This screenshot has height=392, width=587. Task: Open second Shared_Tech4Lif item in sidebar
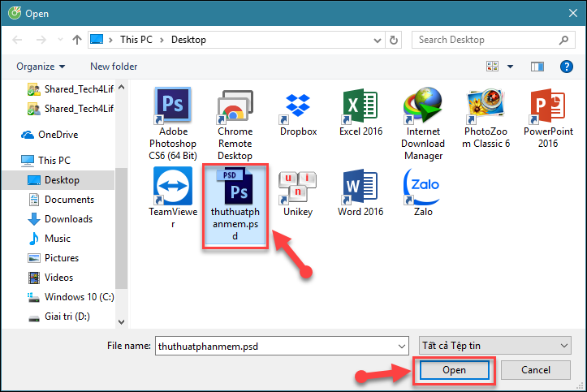pos(71,109)
